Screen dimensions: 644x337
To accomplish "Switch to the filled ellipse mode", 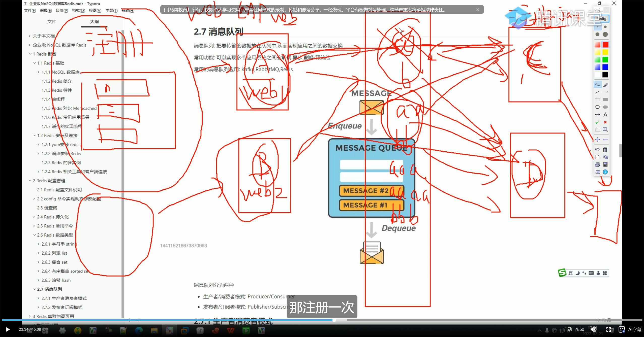I will 605,107.
